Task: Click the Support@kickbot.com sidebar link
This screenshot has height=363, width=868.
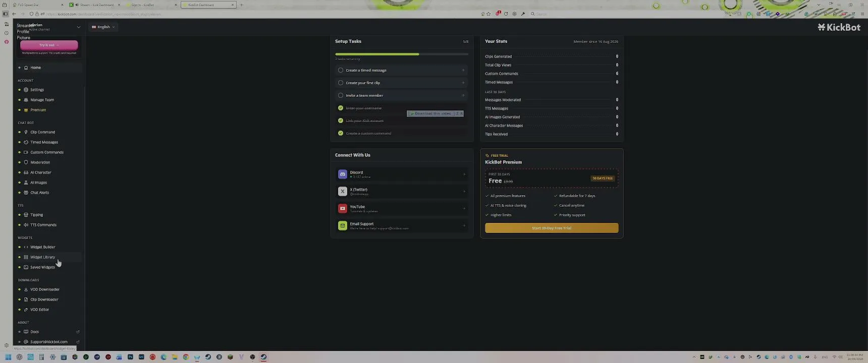Action: (x=48, y=342)
